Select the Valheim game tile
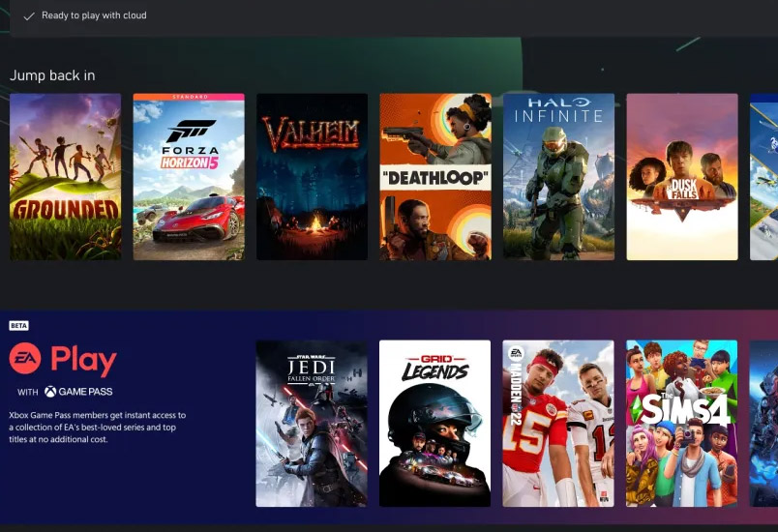This screenshot has height=532, width=778. click(x=312, y=177)
